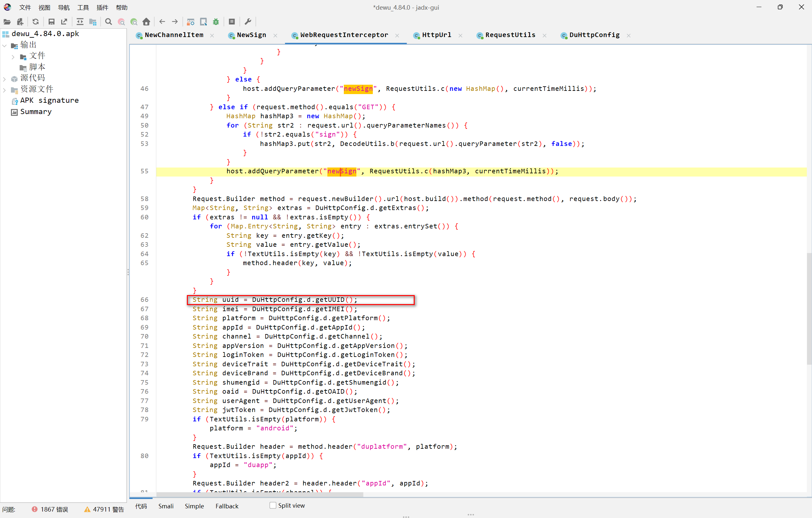This screenshot has height=518, width=812.
Task: Expand the 资源文件 tree node
Action: coord(5,90)
